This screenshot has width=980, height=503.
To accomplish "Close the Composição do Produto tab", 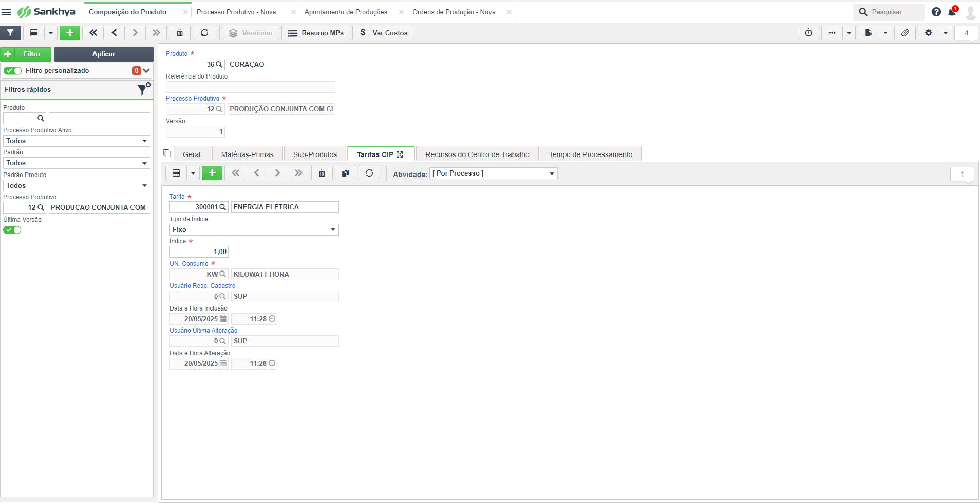I will (x=185, y=12).
